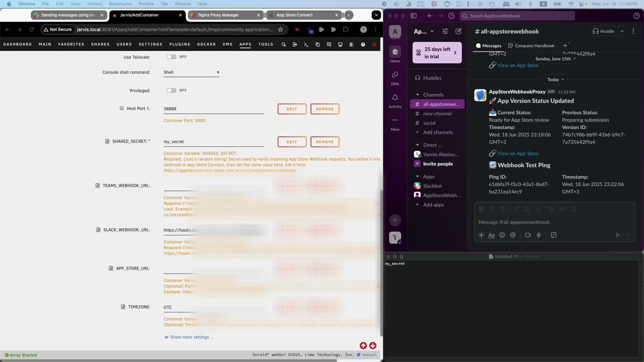Open Unraid search magnifier icon
This screenshot has width=644, height=362.
(284, 44)
